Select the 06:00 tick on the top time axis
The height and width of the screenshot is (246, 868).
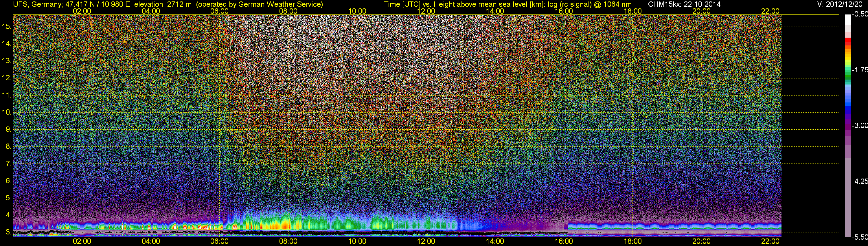tap(219, 11)
